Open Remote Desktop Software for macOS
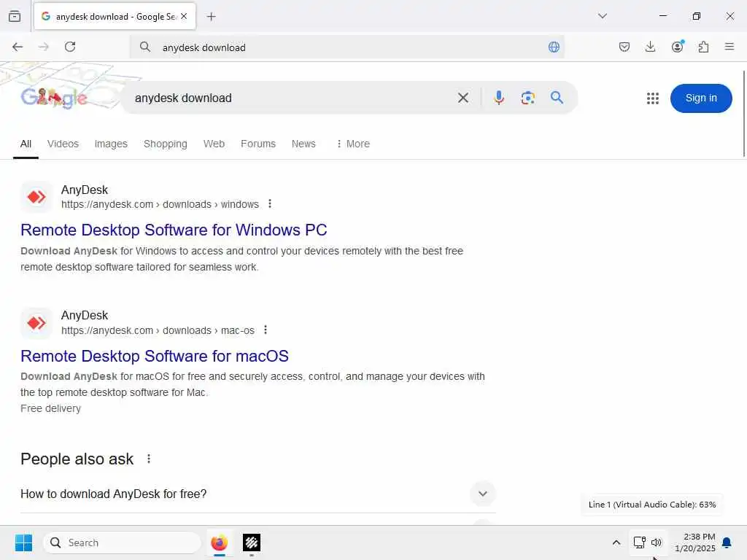The image size is (747, 560). pos(155,356)
